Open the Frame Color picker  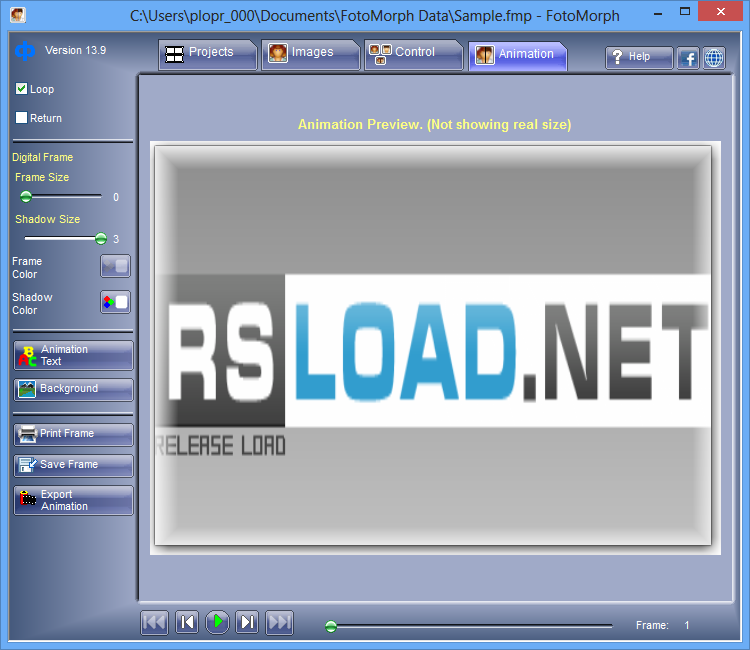[x=115, y=266]
